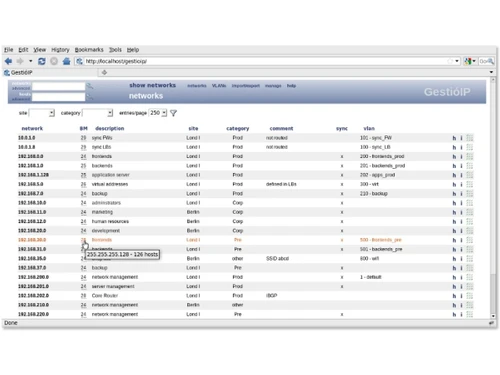Open the entries/page dropdown showing 250
This screenshot has height=375, width=500.
(158, 113)
